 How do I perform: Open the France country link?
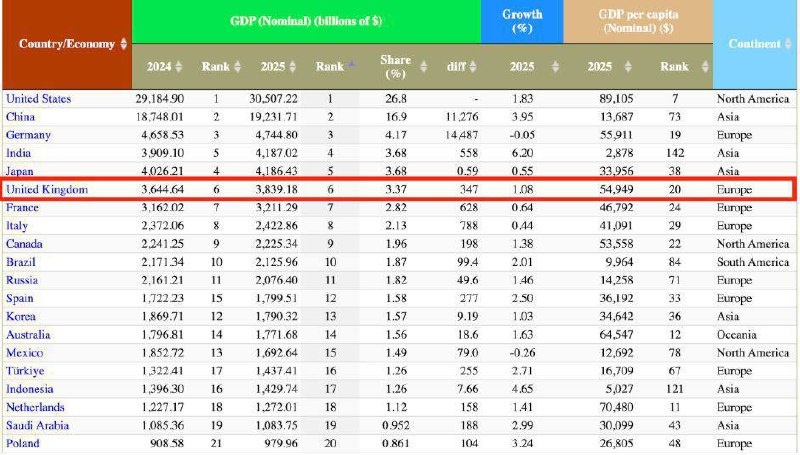pos(22,208)
